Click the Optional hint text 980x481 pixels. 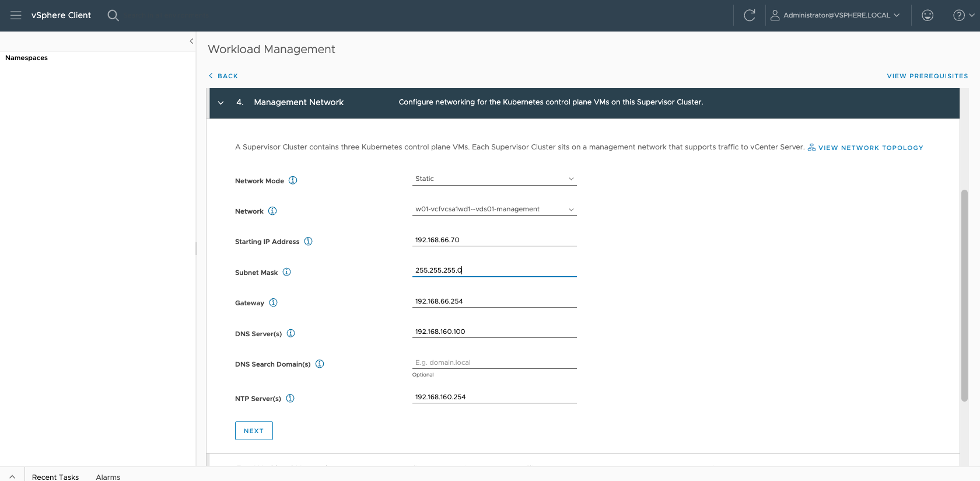pos(423,375)
